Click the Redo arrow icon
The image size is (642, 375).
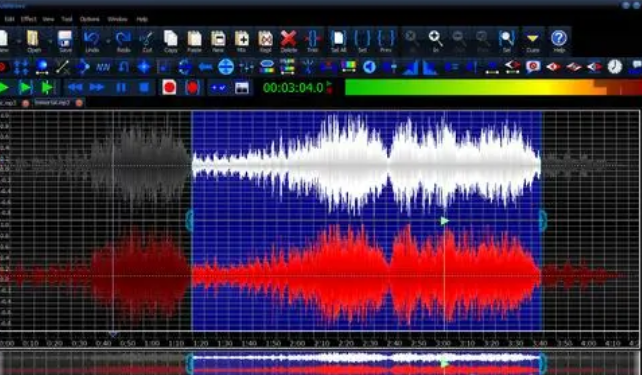pos(123,39)
